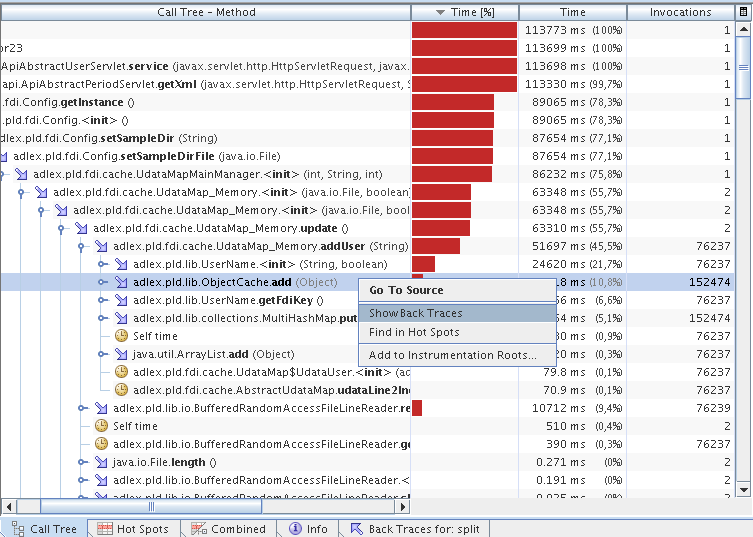Sort by the Time column header
The image size is (753, 537).
point(573,12)
